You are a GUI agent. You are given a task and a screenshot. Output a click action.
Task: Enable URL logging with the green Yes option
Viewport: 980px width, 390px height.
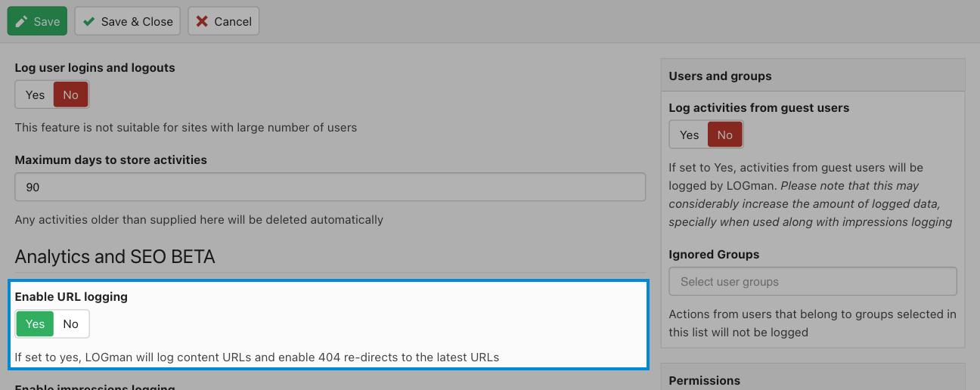(35, 323)
